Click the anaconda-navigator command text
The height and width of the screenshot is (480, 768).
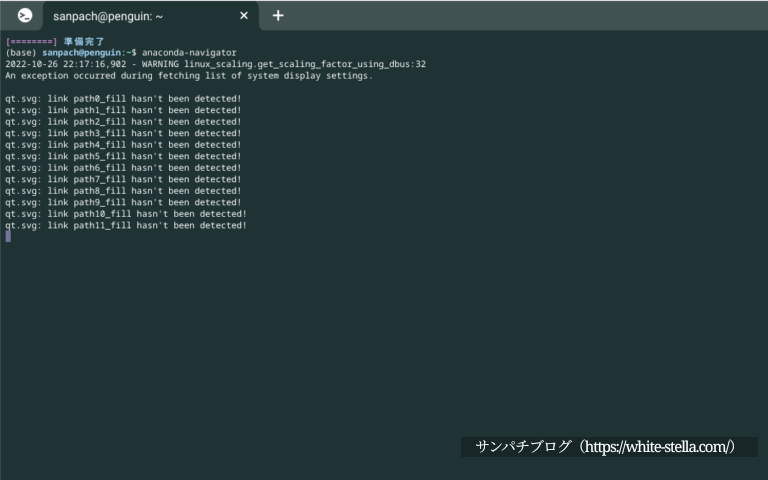tap(189, 52)
